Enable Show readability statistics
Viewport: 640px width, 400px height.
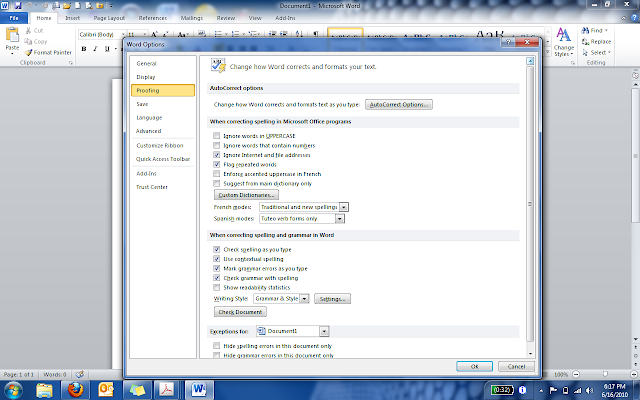[216, 287]
